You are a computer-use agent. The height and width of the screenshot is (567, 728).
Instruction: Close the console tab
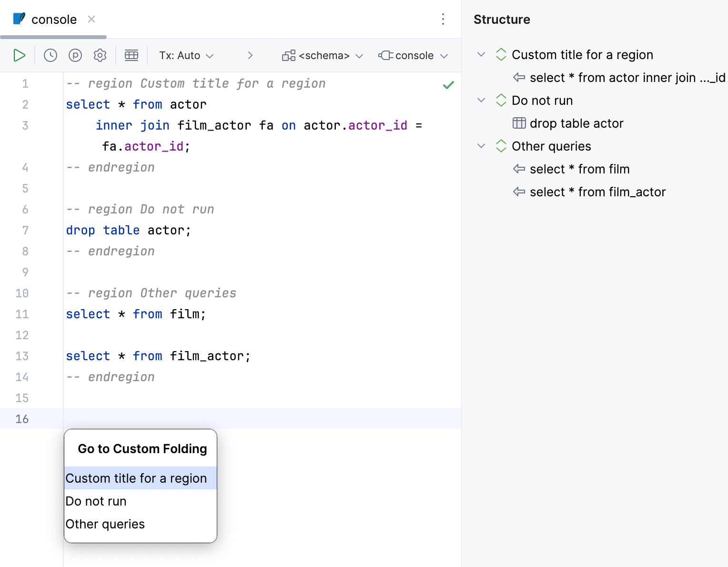click(91, 19)
